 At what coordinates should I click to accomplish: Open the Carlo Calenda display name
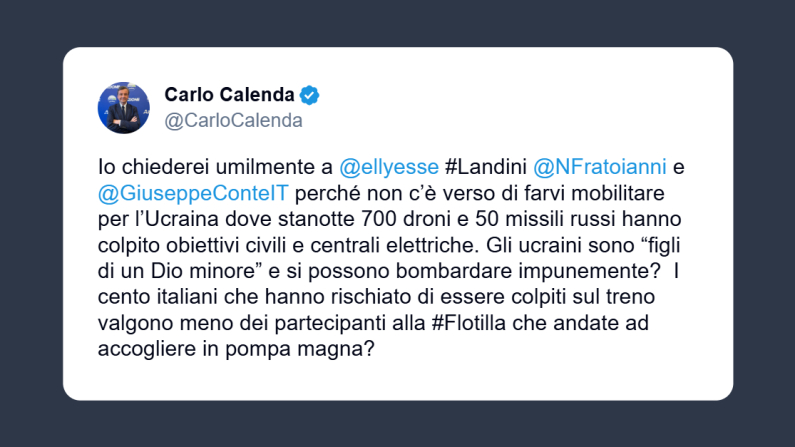click(229, 96)
